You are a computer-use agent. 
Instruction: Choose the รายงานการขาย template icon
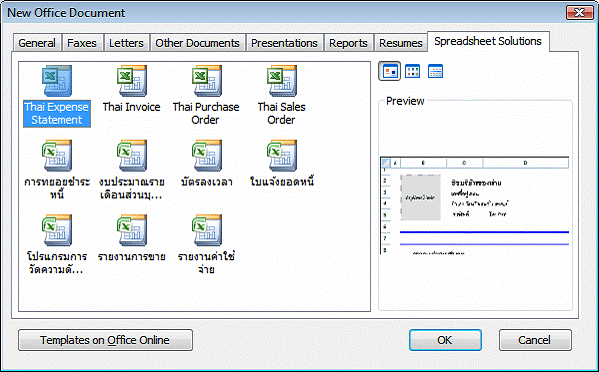pyautogui.click(x=131, y=231)
